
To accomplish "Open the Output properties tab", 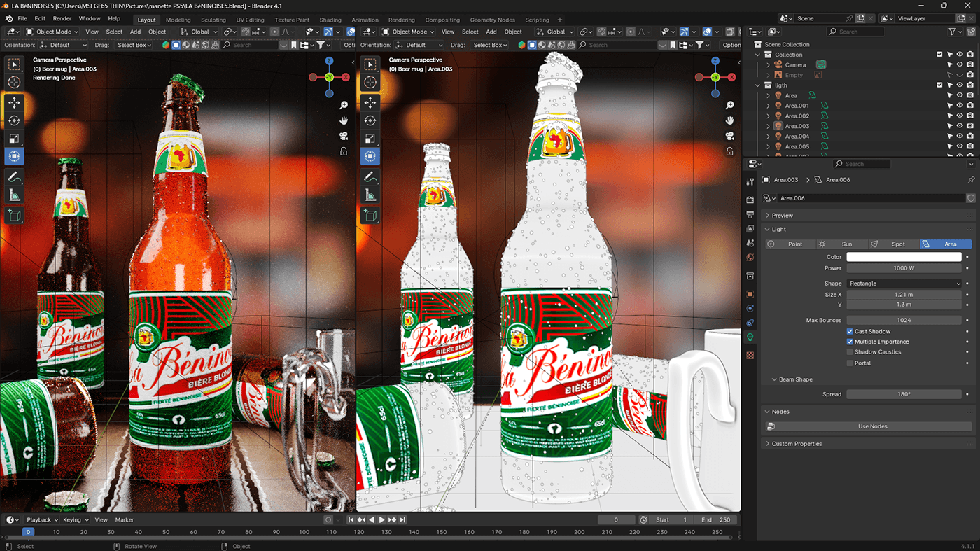I will 750,214.
